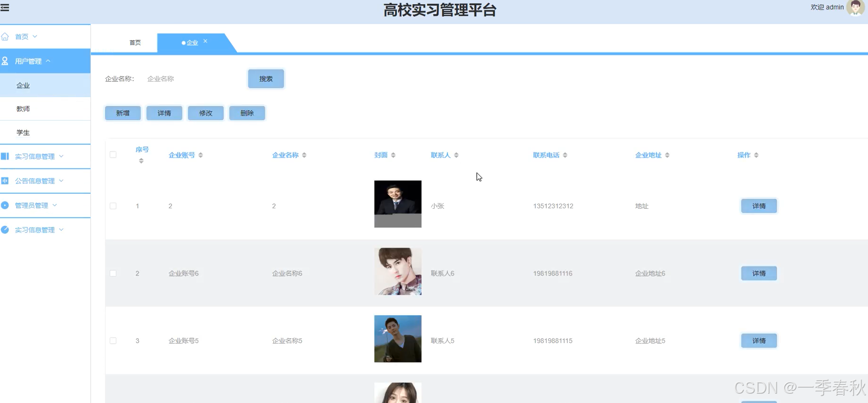Click the 企业名称5 cell

point(287,341)
